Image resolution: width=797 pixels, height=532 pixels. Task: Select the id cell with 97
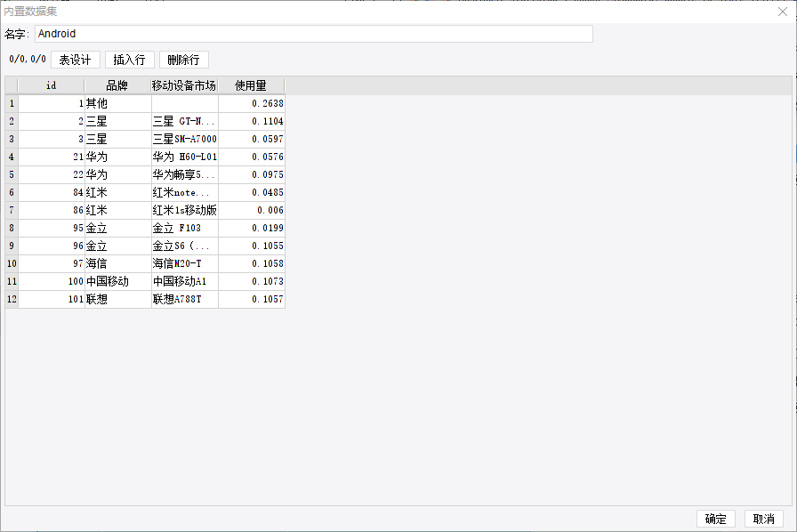pyautogui.click(x=52, y=263)
